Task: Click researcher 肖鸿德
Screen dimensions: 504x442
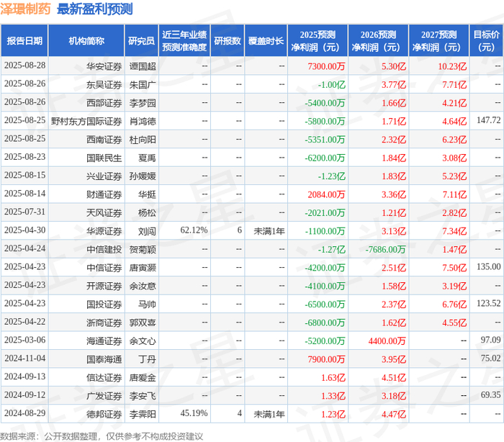Action: pos(143,121)
